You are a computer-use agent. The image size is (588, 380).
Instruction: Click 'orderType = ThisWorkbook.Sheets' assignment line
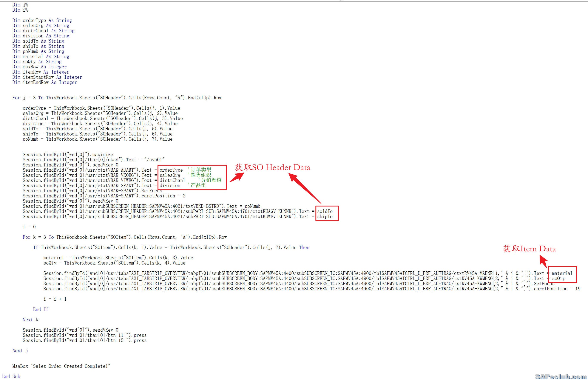point(102,108)
